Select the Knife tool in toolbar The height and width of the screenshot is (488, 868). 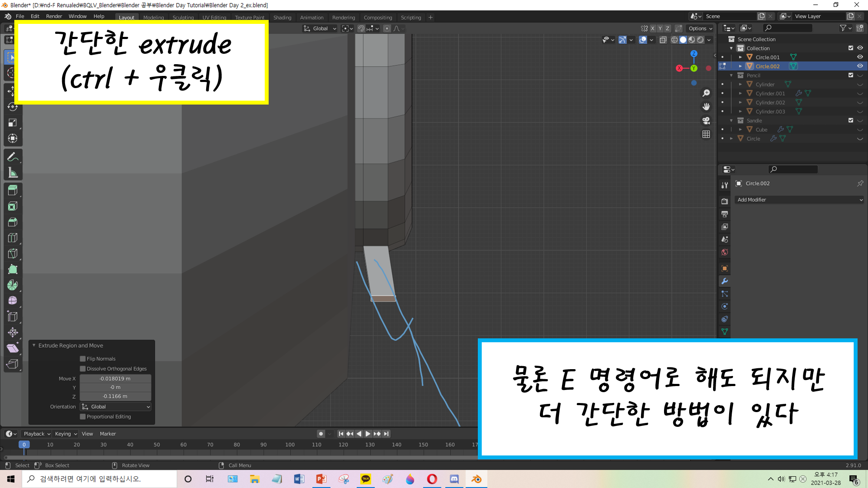tap(13, 254)
